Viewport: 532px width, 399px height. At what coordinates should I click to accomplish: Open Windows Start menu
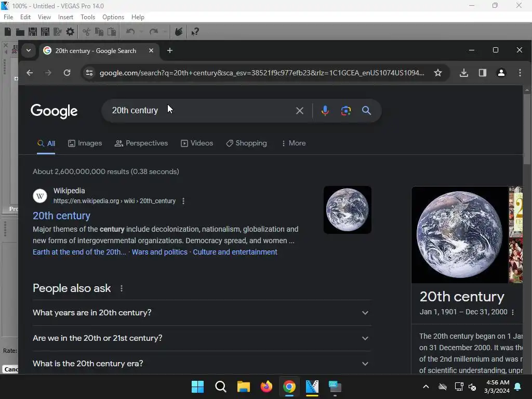[197, 387]
